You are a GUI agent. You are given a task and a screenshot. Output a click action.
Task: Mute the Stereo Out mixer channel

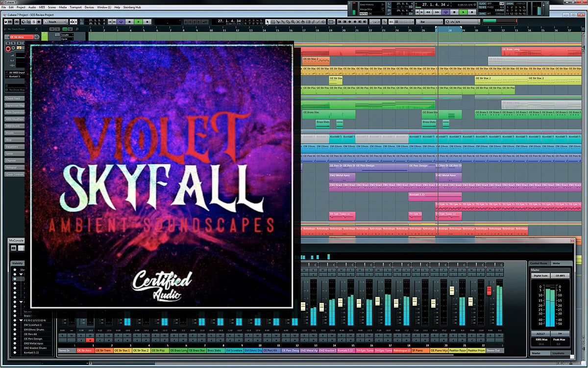point(490,270)
